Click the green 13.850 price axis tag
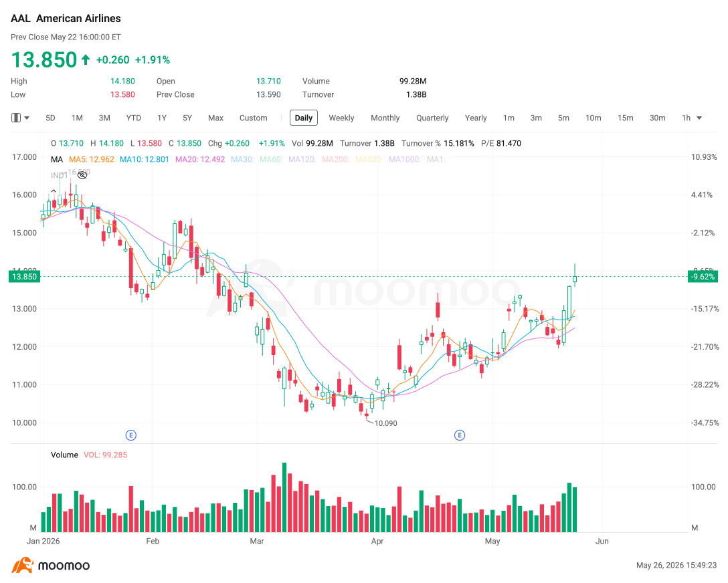 (x=24, y=276)
